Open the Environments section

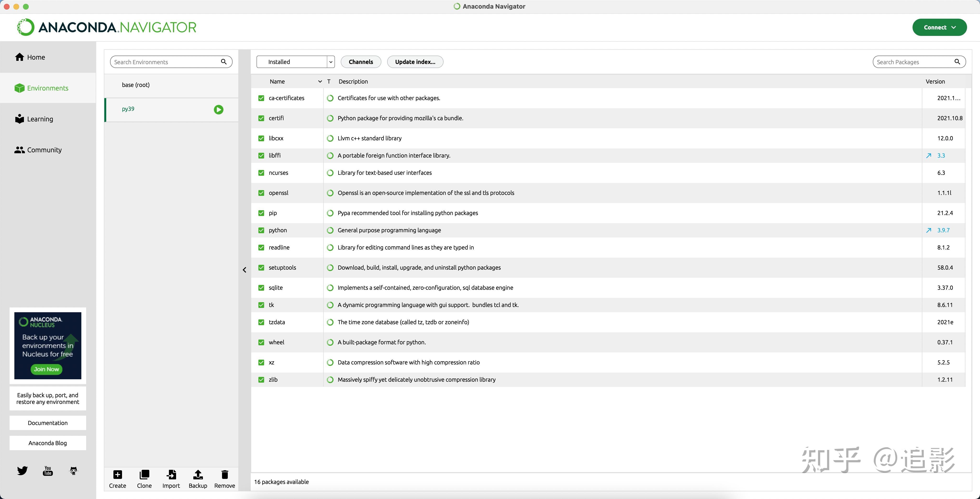coord(48,88)
